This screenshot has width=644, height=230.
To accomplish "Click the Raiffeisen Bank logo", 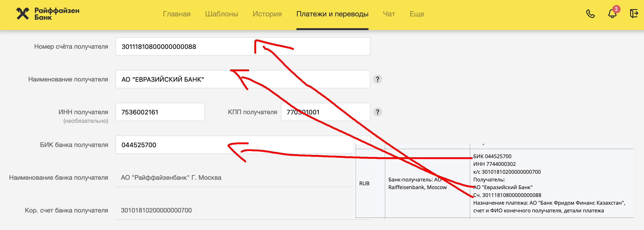I will click(x=48, y=14).
